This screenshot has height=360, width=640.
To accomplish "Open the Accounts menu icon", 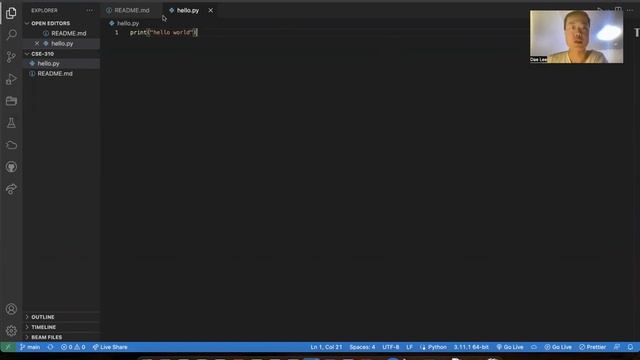I will (x=11, y=309).
